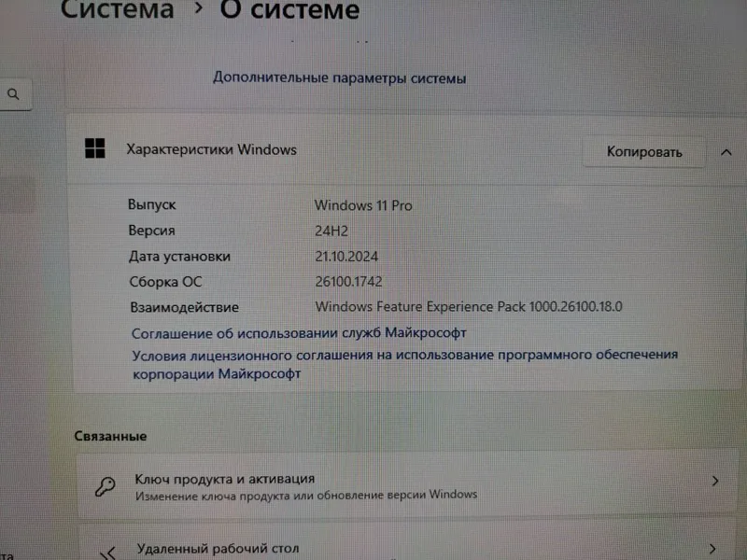Image resolution: width=747 pixels, height=560 pixels.
Task: Open Соглашение об использовании служб Майкрософт
Action: pos(299,333)
